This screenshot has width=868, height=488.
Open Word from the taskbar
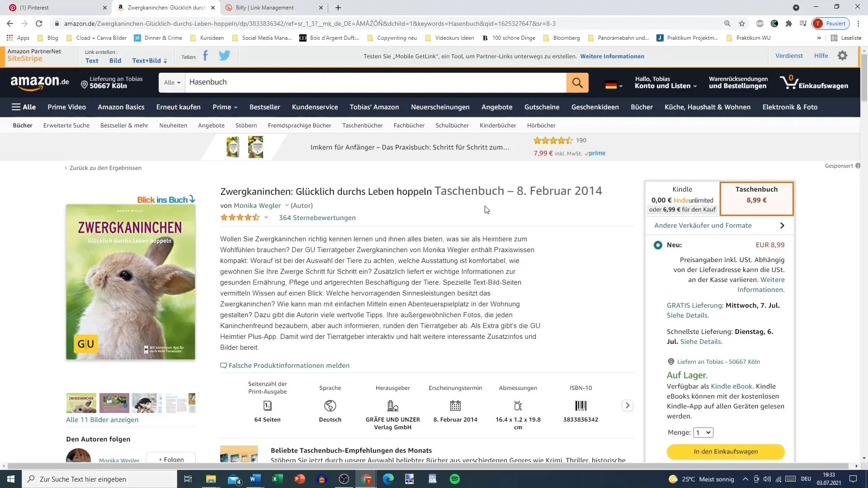pos(255,479)
